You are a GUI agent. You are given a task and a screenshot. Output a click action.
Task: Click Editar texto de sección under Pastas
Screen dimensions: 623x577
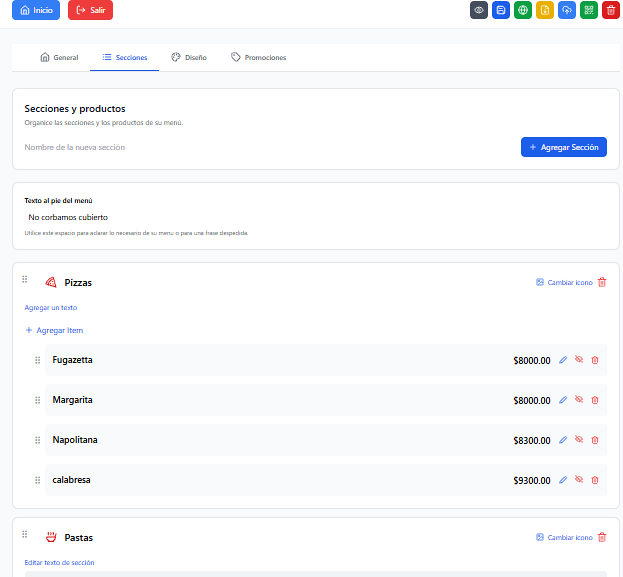[x=60, y=562]
